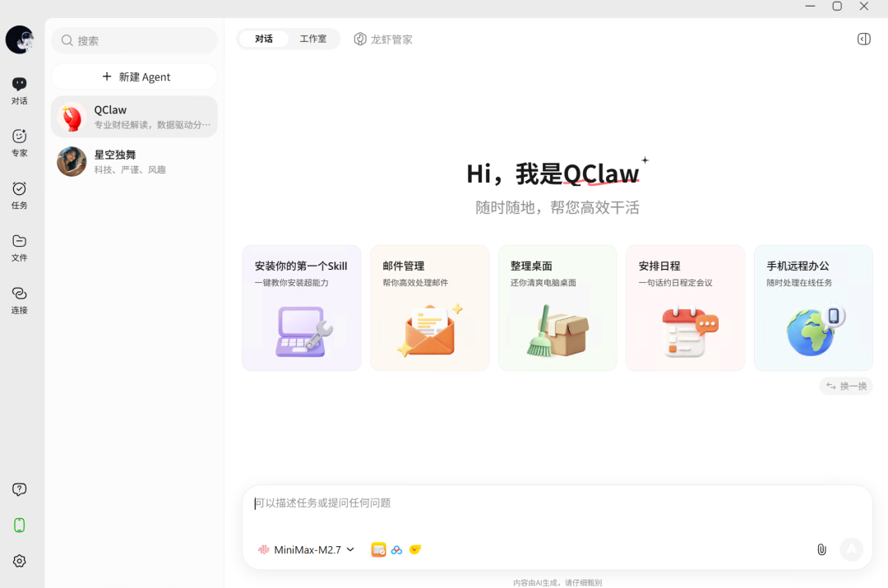The height and width of the screenshot is (588, 888).
Task: Click the green mobile phone icon
Action: pyautogui.click(x=20, y=525)
